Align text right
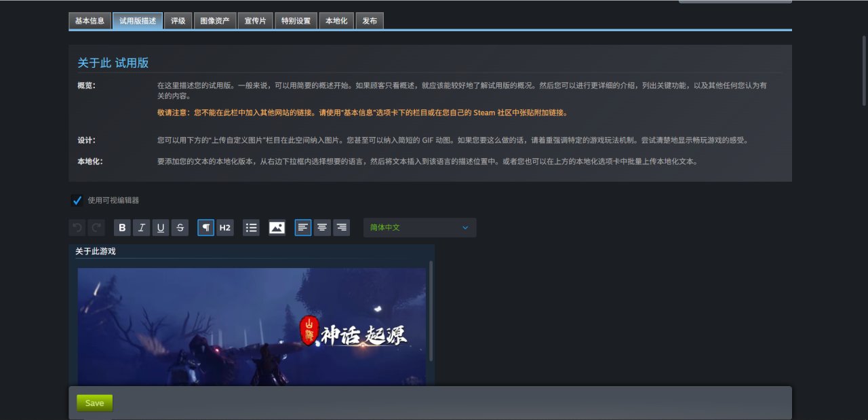This screenshot has height=420, width=868. pos(341,227)
